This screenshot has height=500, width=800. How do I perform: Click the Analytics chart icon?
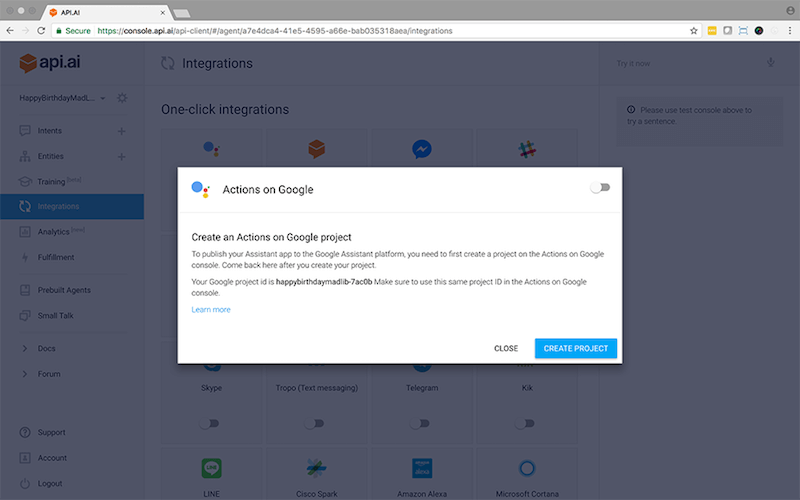pyautogui.click(x=24, y=232)
